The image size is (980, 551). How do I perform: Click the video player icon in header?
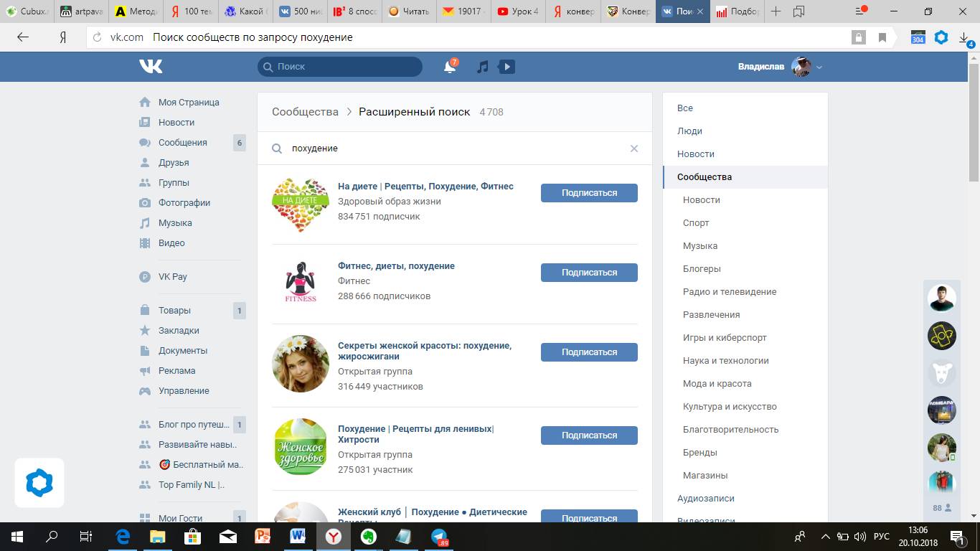(507, 67)
